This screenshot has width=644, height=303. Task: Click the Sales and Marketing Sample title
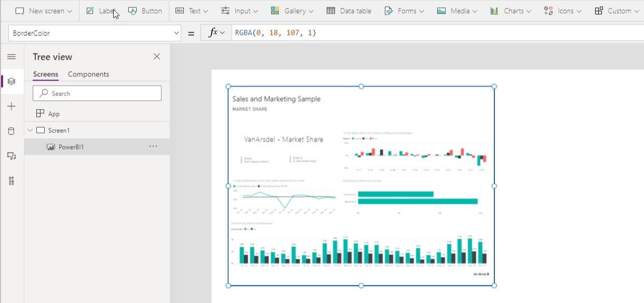[276, 99]
